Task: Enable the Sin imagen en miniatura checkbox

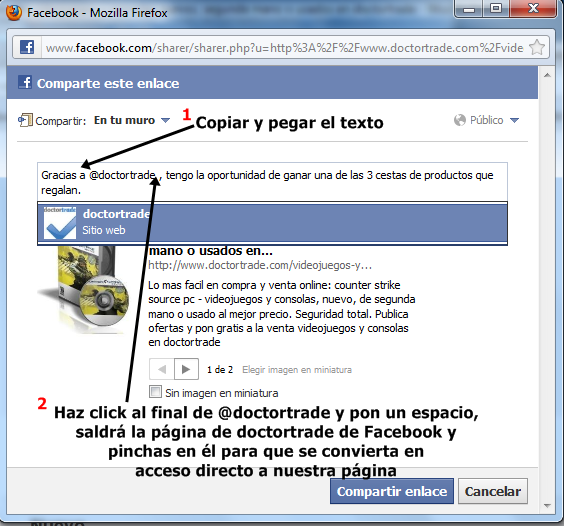Action: 155,391
